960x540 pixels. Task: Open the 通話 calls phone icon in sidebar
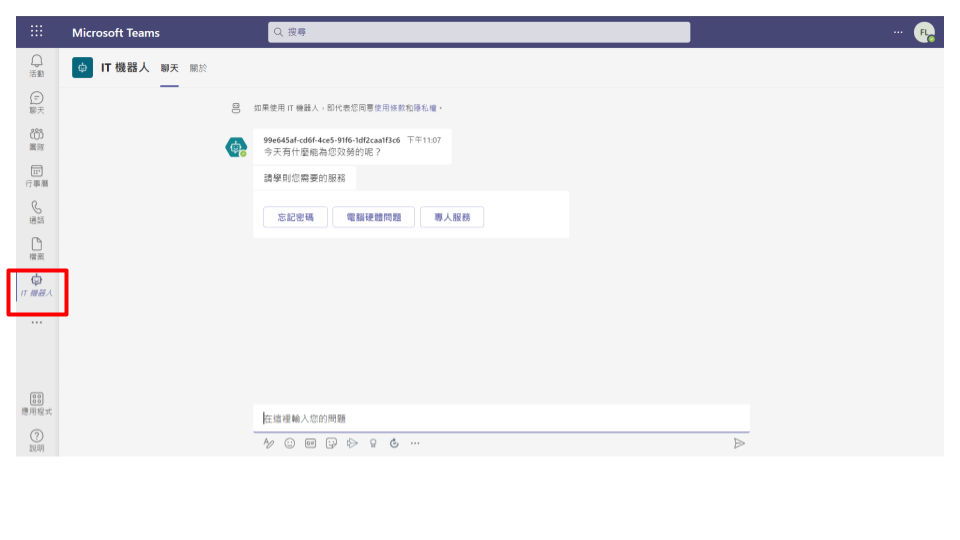[37, 212]
